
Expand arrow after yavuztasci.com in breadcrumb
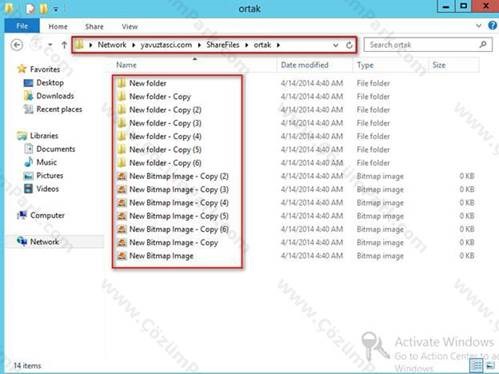(199, 45)
